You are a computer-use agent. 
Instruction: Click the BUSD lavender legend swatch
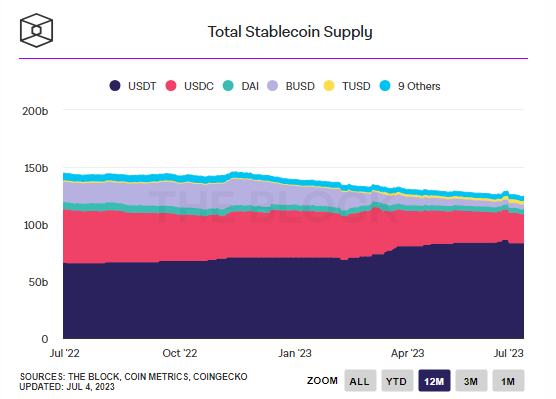272,86
